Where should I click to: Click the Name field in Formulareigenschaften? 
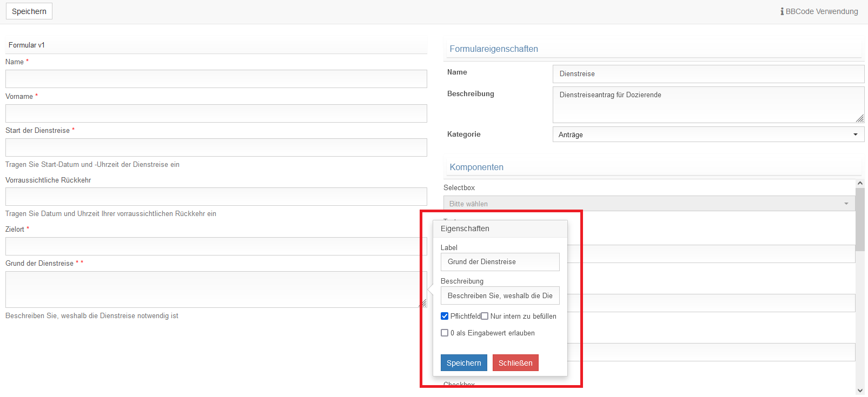click(708, 74)
